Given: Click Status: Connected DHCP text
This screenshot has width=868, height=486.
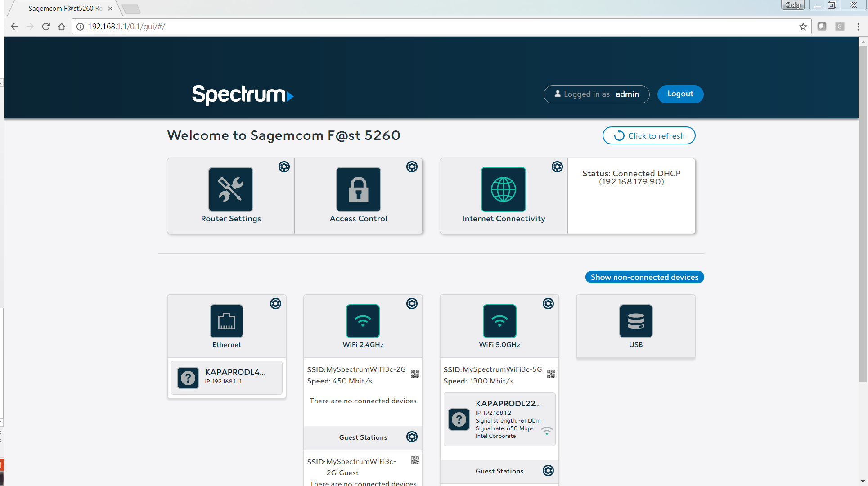Looking at the screenshot, I should click(631, 177).
